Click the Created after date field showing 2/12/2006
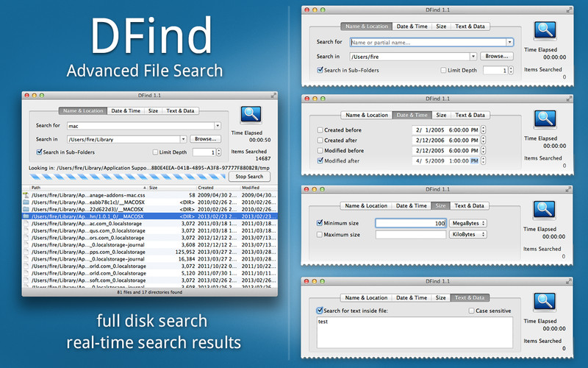Screen dimensions: 588x368 (x=446, y=140)
